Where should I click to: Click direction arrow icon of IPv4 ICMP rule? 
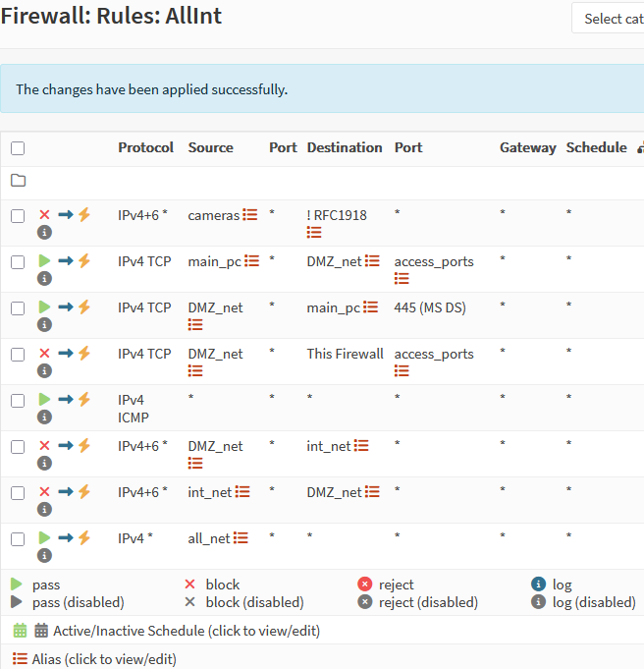66,400
